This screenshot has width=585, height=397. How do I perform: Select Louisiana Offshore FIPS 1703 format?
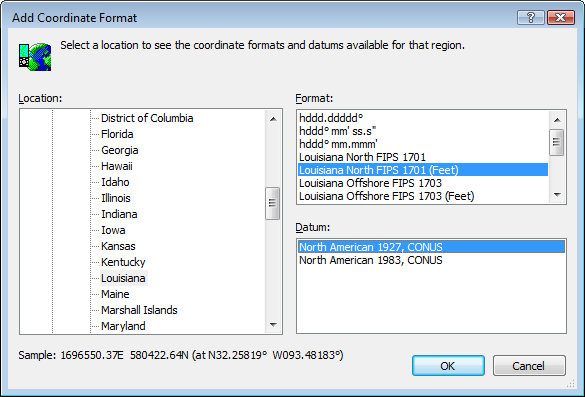click(x=423, y=183)
